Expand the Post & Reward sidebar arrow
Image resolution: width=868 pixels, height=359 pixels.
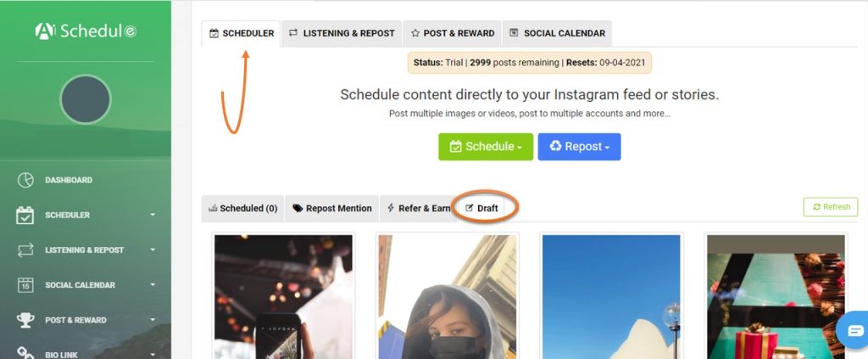point(153,320)
